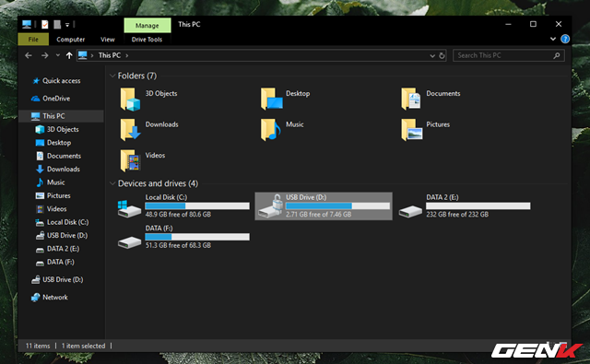Open Downloads in sidebar tree
This screenshot has height=364, width=590.
pos(57,170)
